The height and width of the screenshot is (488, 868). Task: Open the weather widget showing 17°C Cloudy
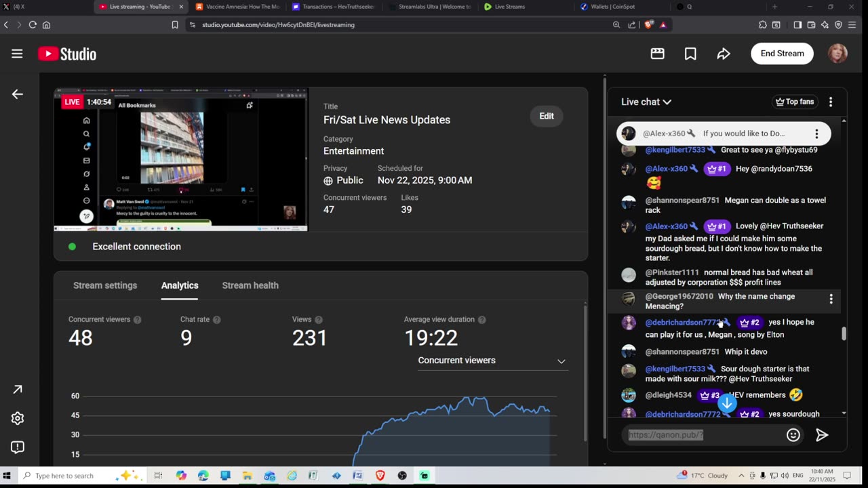pos(702,476)
